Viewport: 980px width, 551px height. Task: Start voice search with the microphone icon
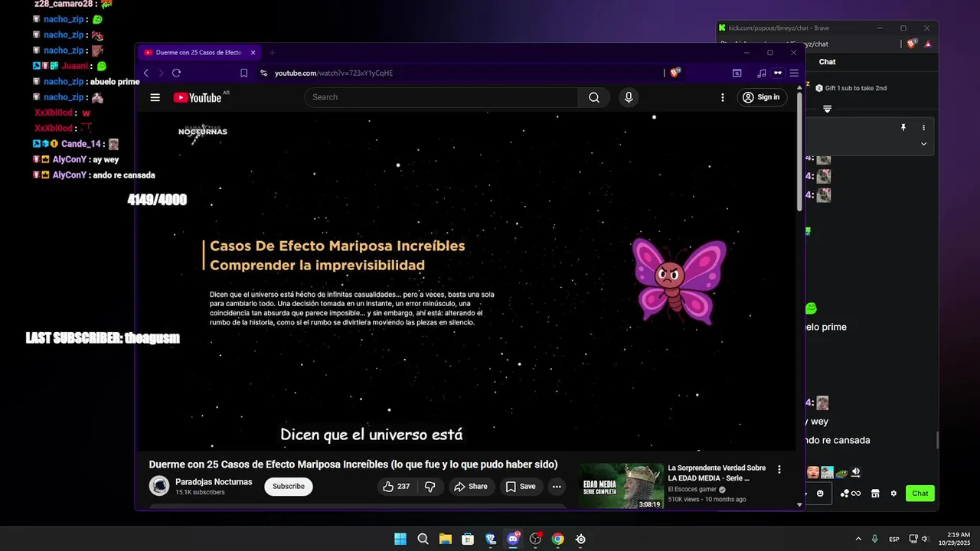pyautogui.click(x=629, y=97)
